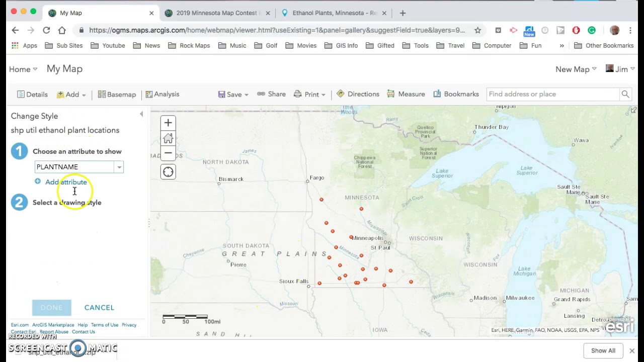
Task: Click the Find address or place field
Action: tap(553, 94)
